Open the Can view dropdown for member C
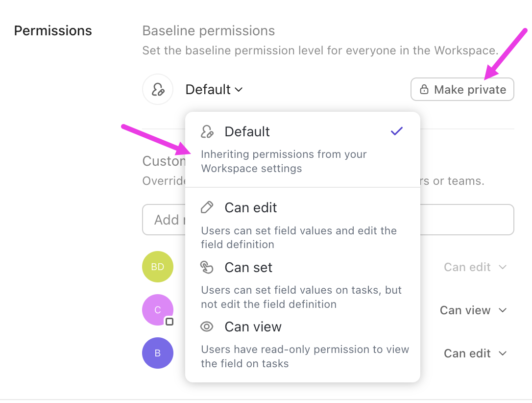This screenshot has width=532, height=403. 473,310
